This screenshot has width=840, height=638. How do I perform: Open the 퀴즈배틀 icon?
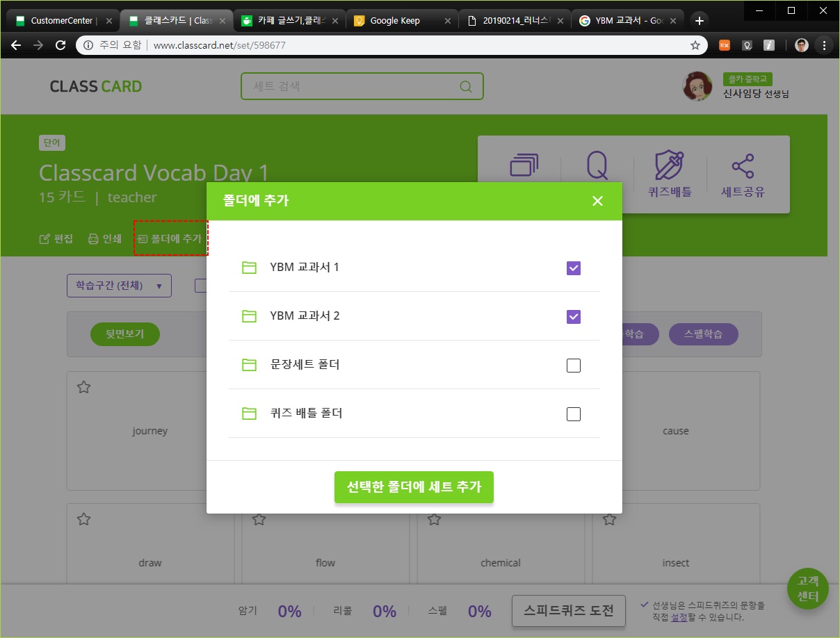click(x=671, y=174)
